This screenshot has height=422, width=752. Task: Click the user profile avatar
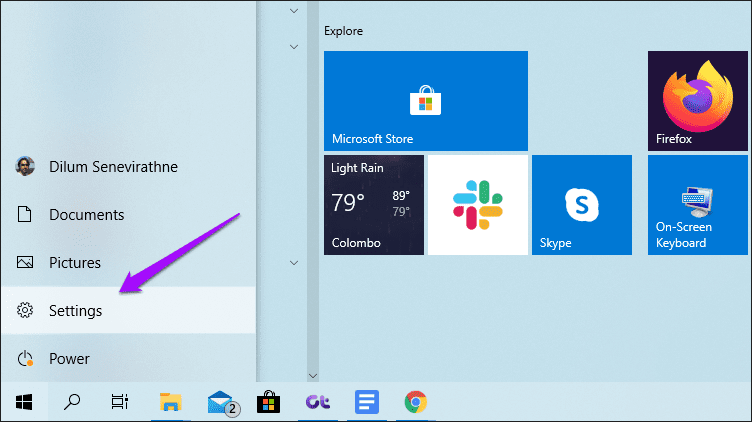click(x=25, y=166)
